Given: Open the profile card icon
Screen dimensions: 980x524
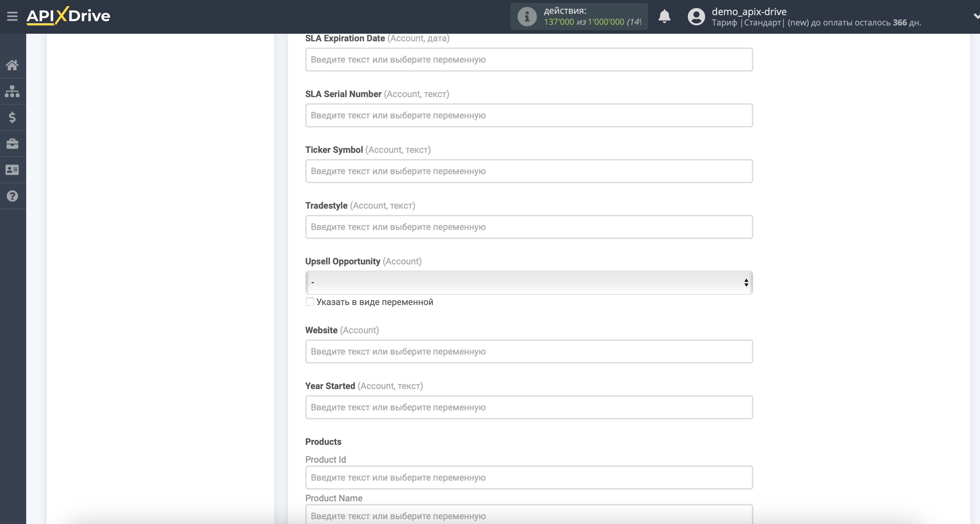Looking at the screenshot, I should tap(12, 170).
